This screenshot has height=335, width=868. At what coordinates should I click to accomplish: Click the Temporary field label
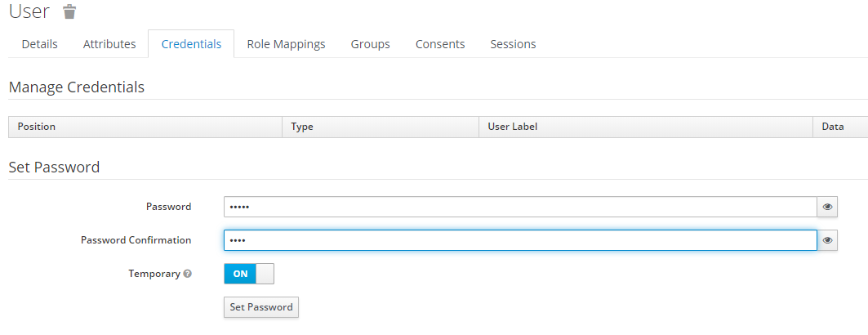154,274
